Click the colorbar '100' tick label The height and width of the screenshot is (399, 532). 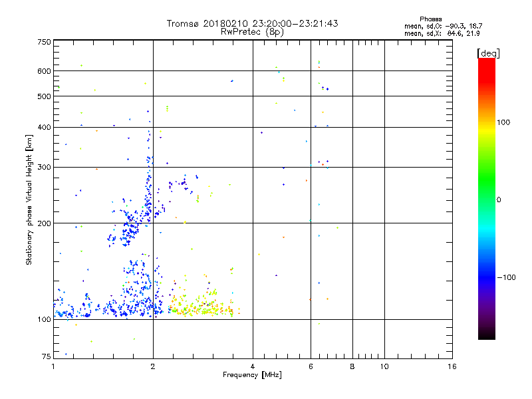click(x=503, y=122)
